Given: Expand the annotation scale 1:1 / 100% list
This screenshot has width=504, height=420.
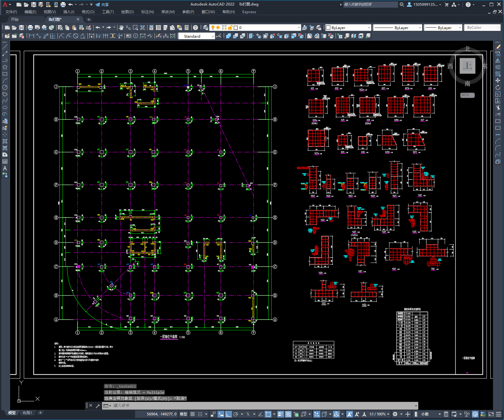Looking at the screenshot, I should 379,414.
